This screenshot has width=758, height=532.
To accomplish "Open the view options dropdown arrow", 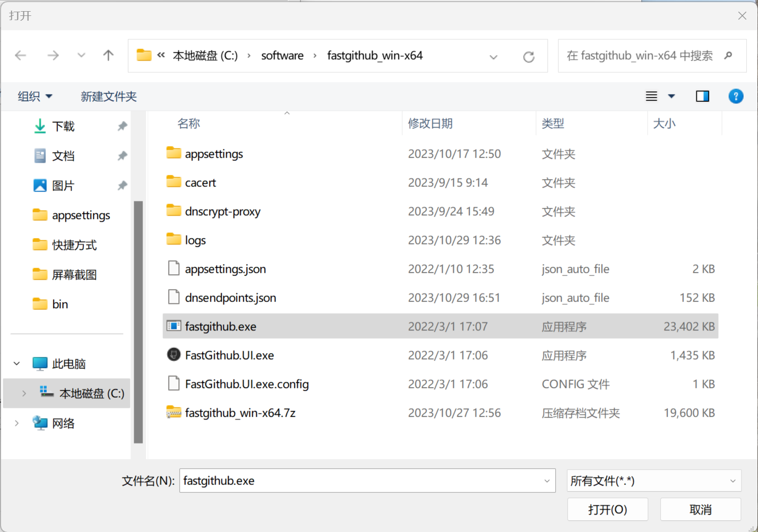I will tap(671, 97).
